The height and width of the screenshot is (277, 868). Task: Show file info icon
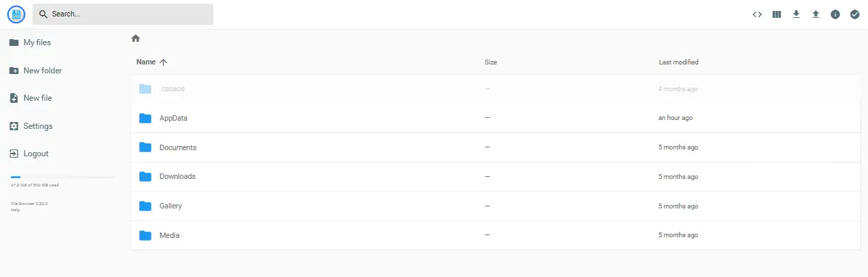pyautogui.click(x=835, y=14)
